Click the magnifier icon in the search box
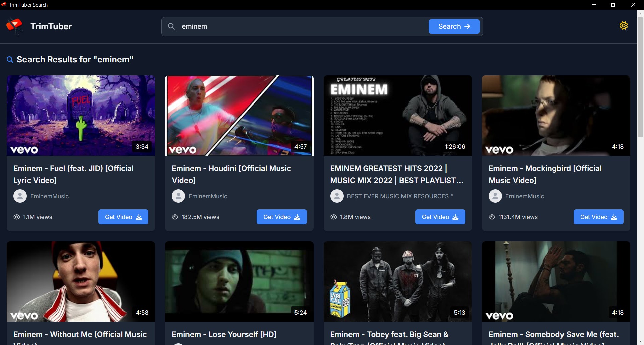Image resolution: width=644 pixels, height=345 pixels. coord(171,26)
